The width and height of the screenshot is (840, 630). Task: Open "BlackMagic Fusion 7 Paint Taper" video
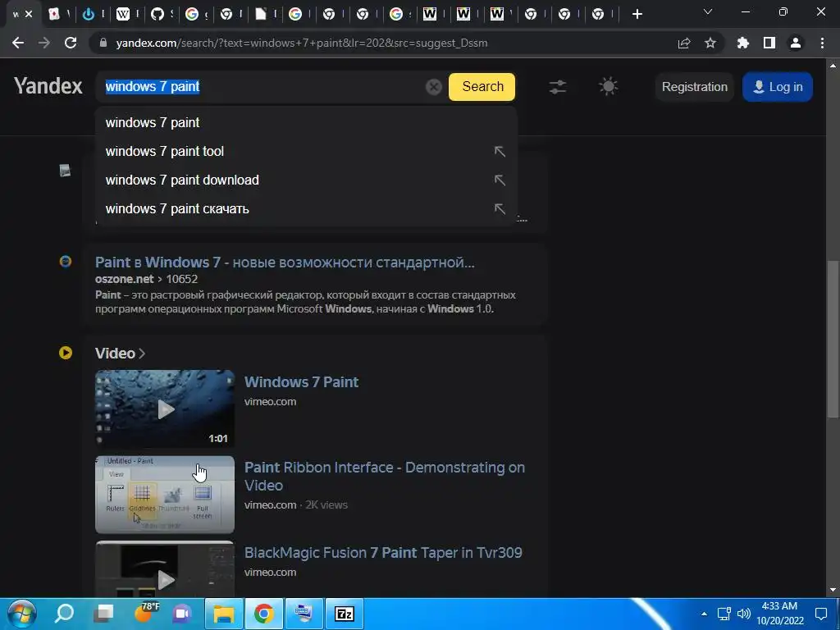click(x=383, y=553)
